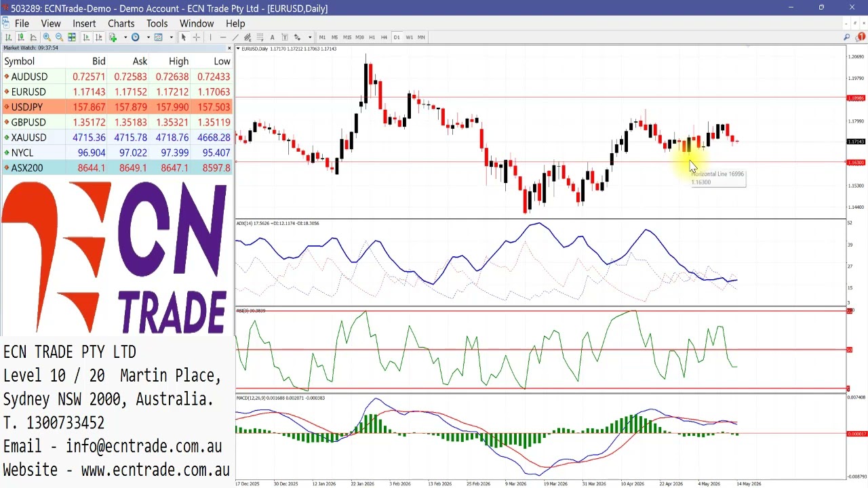Switch chart to line chart type
This screenshot has width=868, height=488.
[x=33, y=37]
